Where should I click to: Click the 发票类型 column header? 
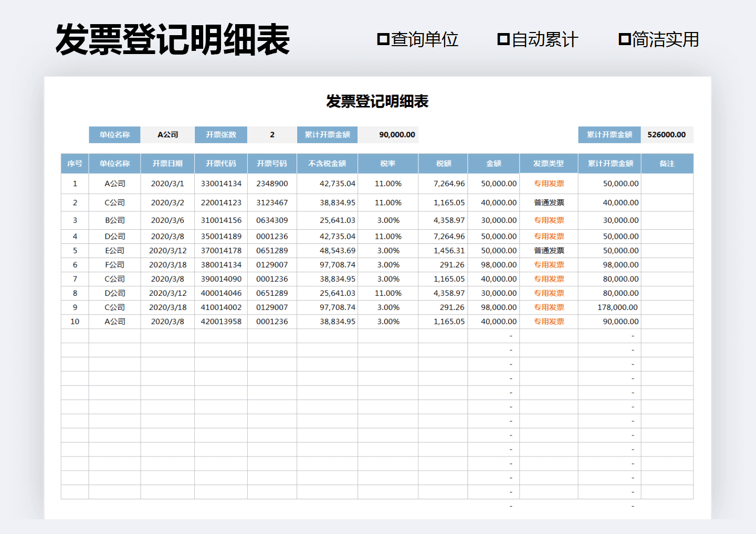(x=548, y=163)
